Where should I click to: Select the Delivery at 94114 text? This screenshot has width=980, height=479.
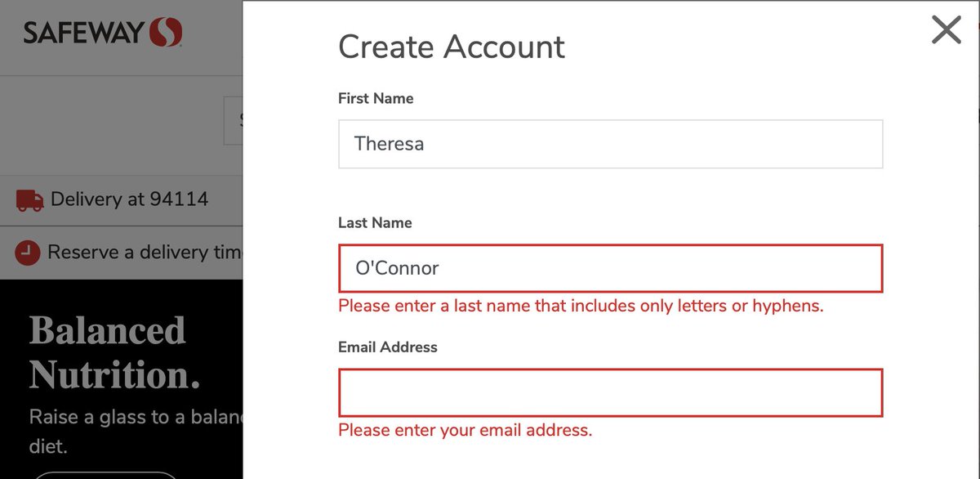point(129,199)
